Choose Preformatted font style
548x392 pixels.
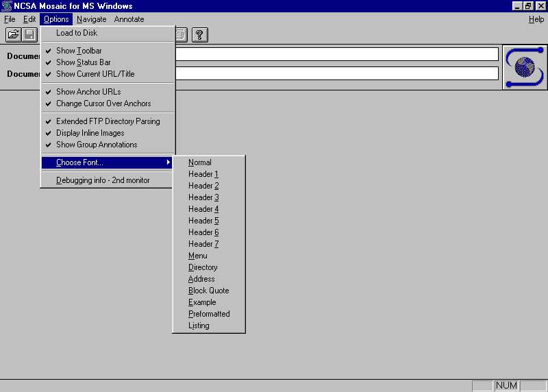(209, 314)
